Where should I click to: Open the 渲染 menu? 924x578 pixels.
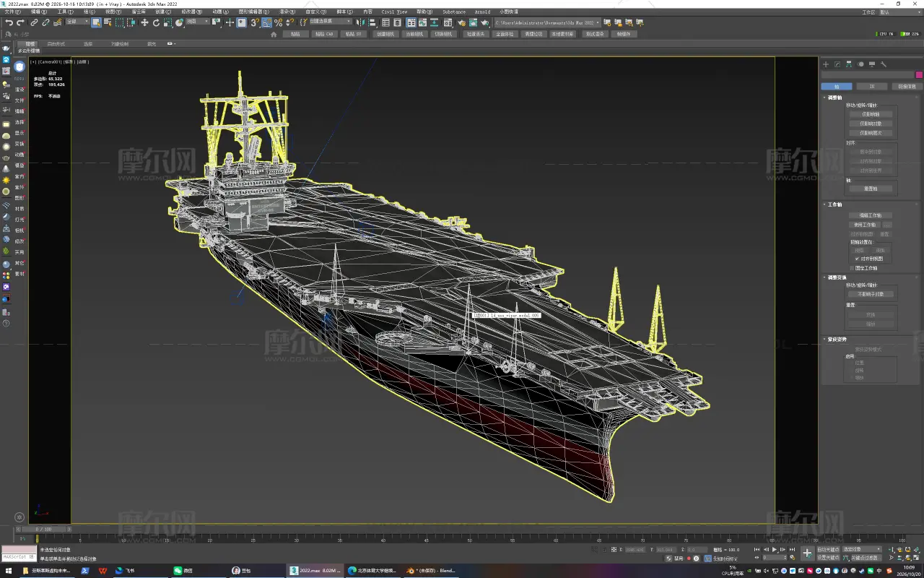(x=287, y=12)
